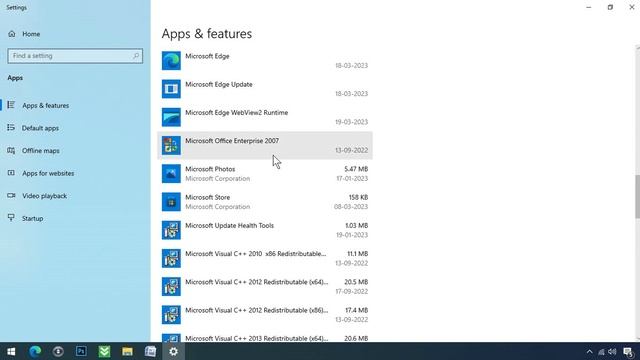Select Visual C++ 2010 x86 Redistributable

264,258
